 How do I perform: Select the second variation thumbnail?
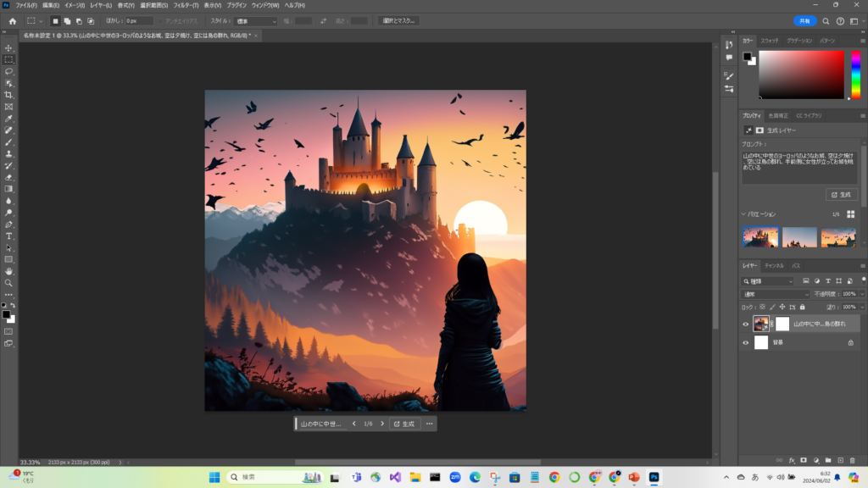tap(799, 236)
